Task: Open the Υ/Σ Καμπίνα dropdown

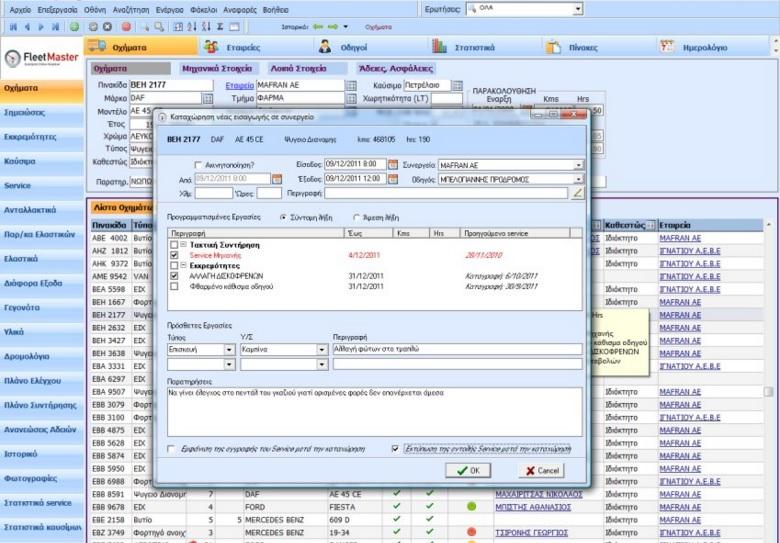Action: point(322,350)
